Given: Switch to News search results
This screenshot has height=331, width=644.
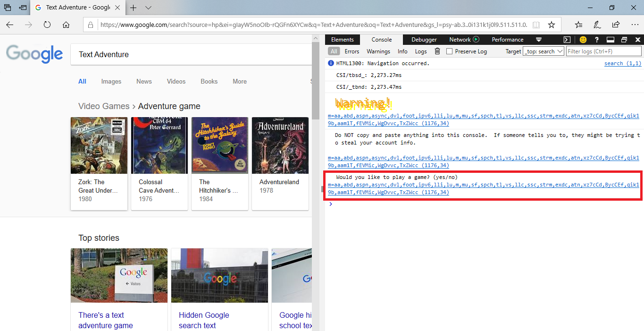Looking at the screenshot, I should coord(144,81).
